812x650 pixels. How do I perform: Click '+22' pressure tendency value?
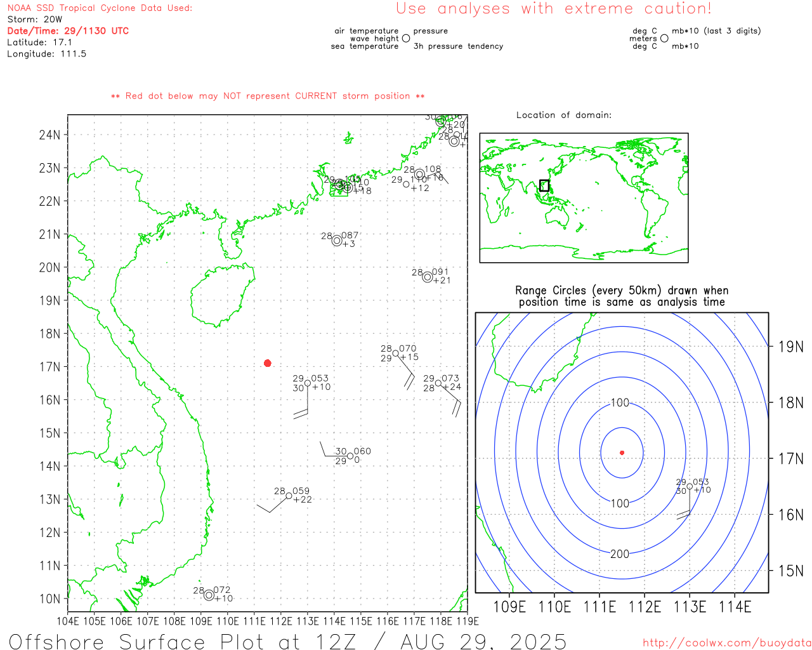(x=303, y=500)
